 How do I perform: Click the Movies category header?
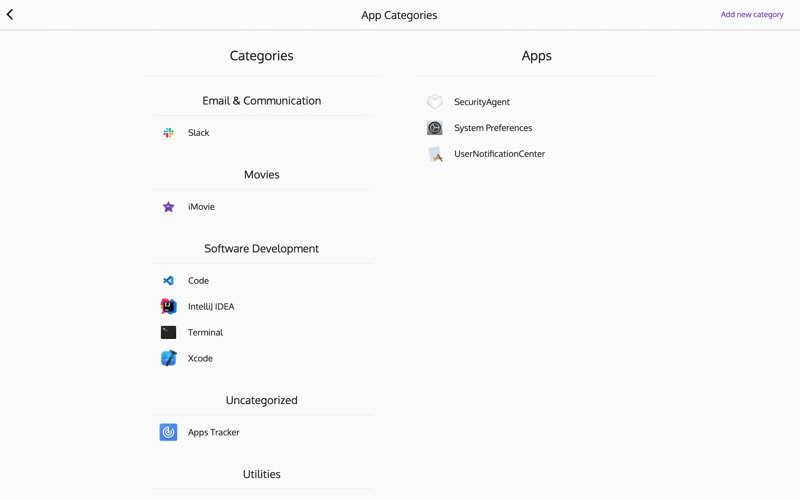(262, 174)
